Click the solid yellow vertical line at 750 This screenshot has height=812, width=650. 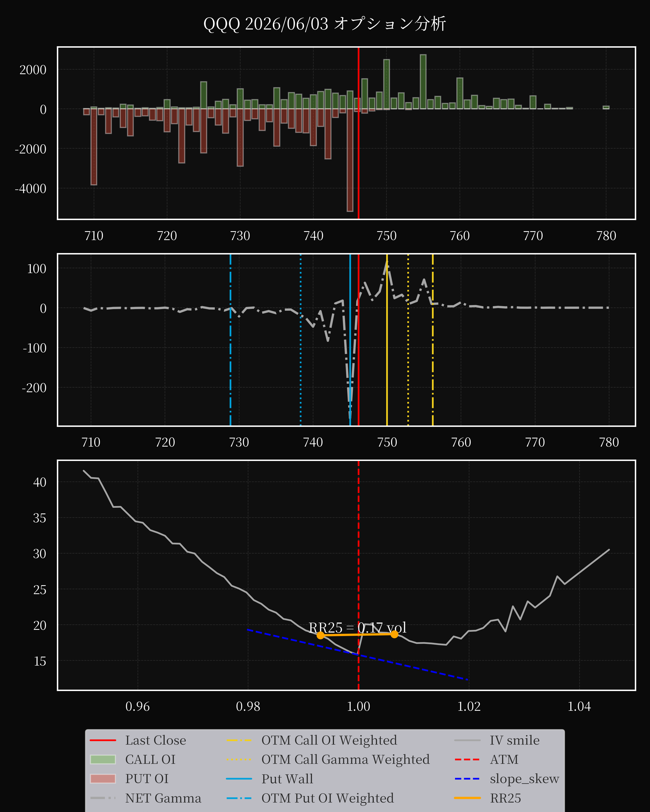387,340
